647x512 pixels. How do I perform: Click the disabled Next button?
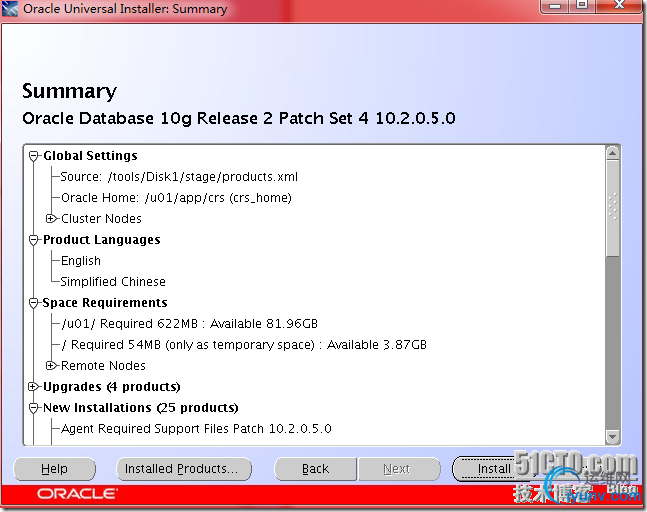pos(399,469)
